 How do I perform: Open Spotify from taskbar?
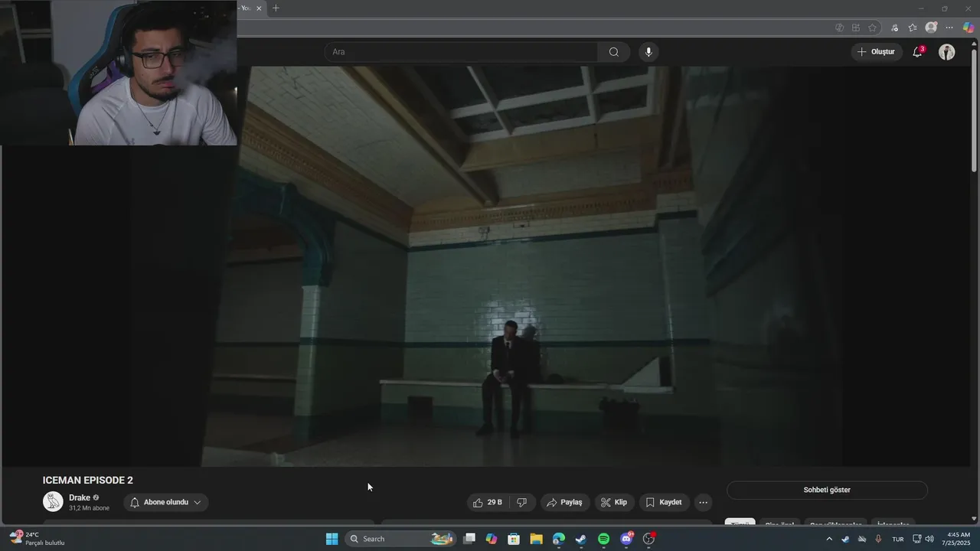point(603,539)
